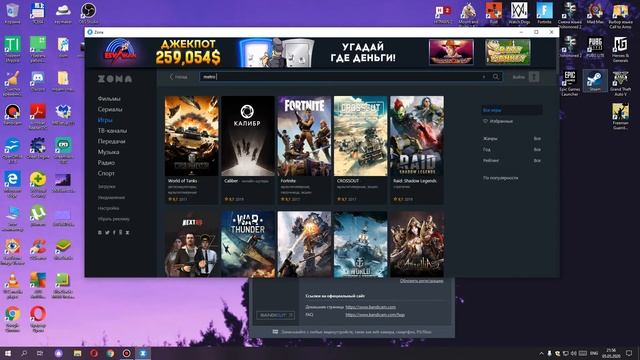This screenshot has height=360, width=640.
Task: Open the Windows Start menu
Action: 8,353
